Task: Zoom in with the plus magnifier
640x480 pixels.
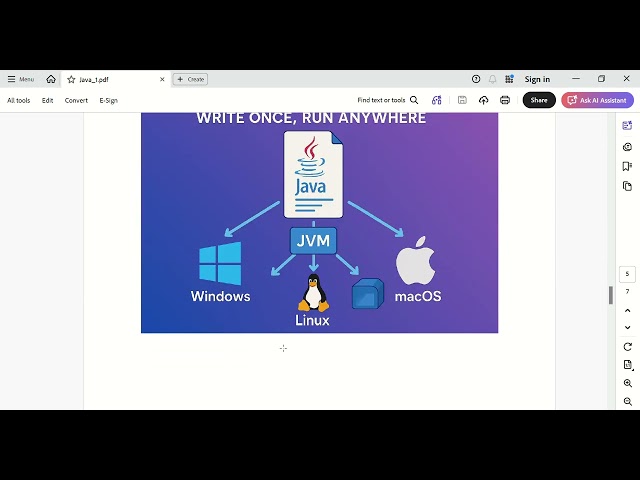Action: click(x=628, y=383)
